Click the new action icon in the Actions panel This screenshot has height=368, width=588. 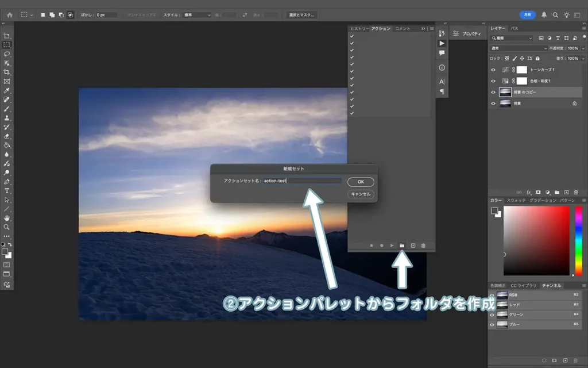tap(413, 246)
